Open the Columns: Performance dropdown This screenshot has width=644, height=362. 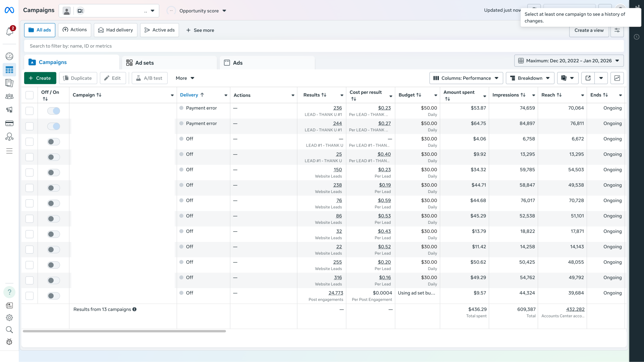466,78
